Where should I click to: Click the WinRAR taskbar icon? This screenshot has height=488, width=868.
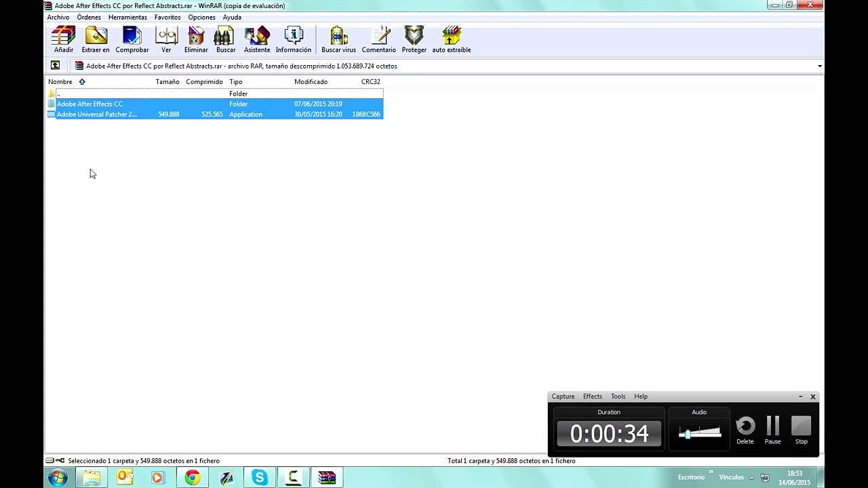(327, 477)
